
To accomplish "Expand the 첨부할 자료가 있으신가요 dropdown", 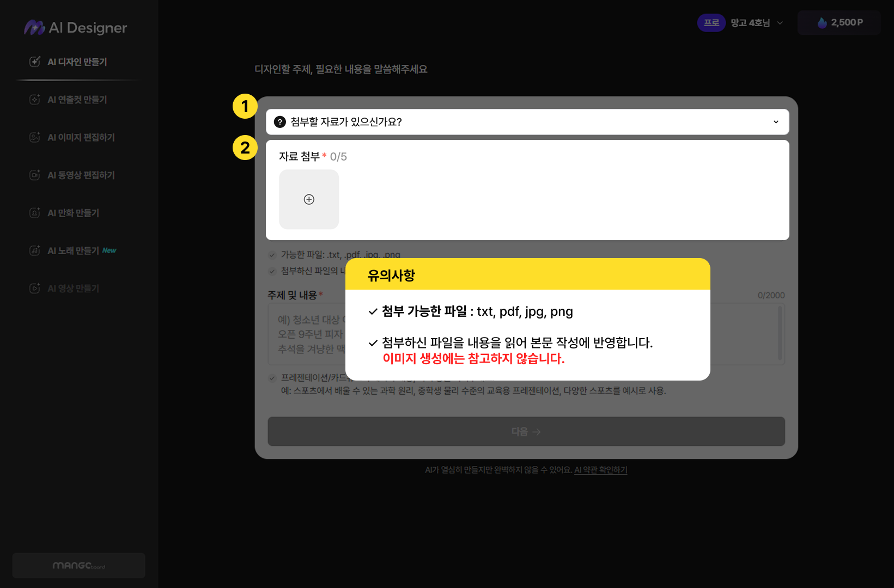I will point(527,122).
